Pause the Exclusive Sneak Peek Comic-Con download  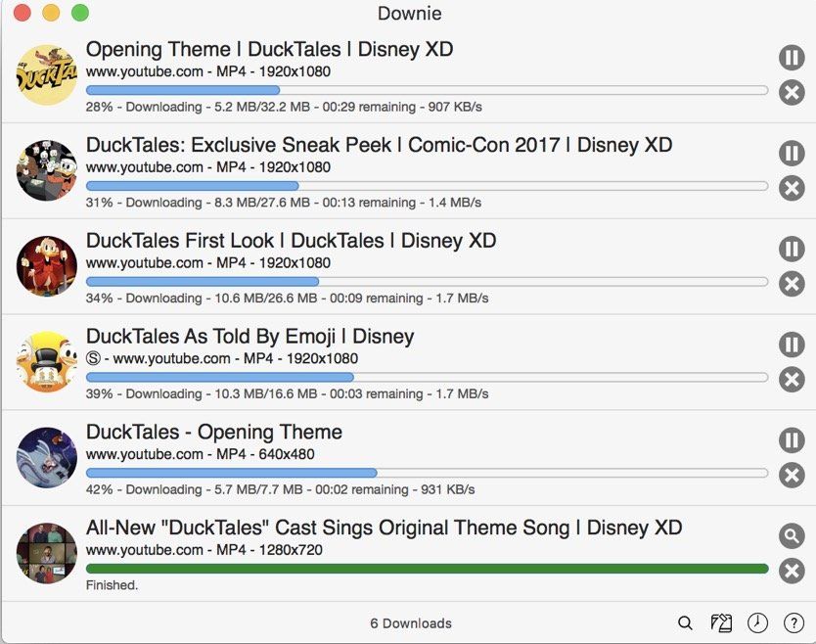pos(791,153)
